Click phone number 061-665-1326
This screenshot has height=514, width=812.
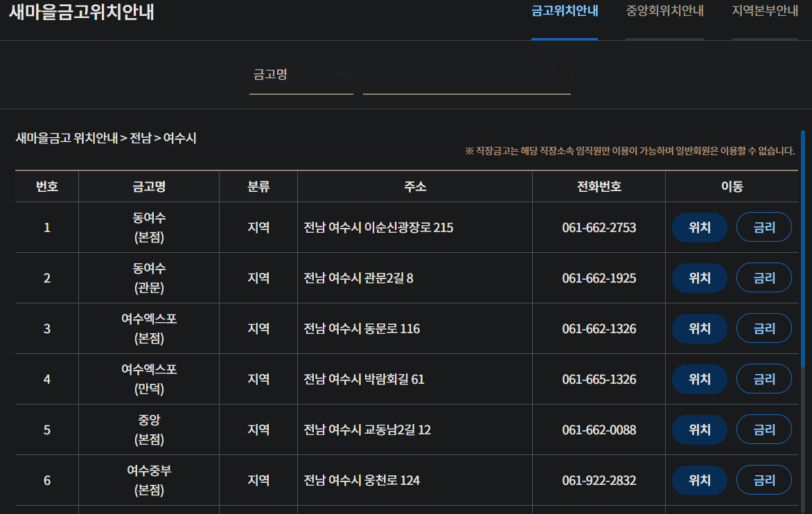coord(599,380)
